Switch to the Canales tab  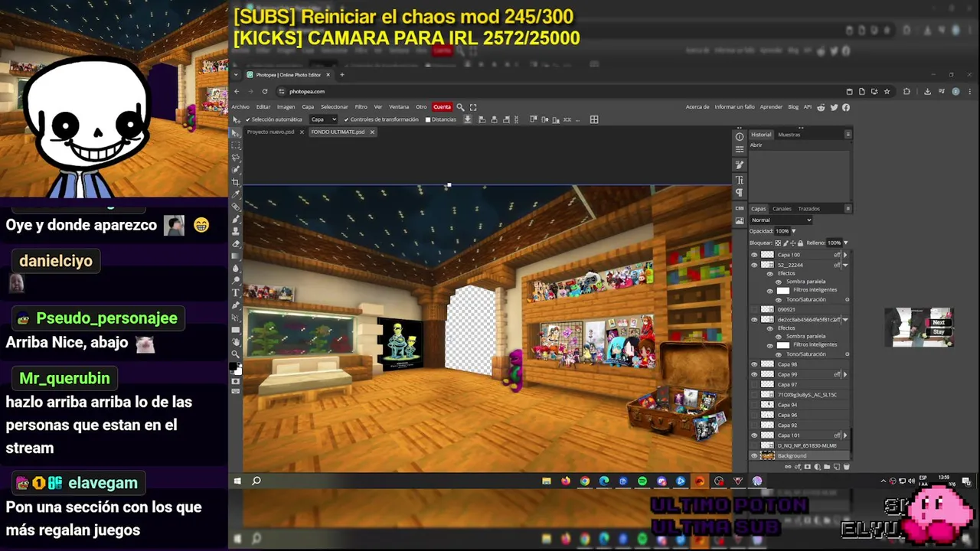[782, 208]
